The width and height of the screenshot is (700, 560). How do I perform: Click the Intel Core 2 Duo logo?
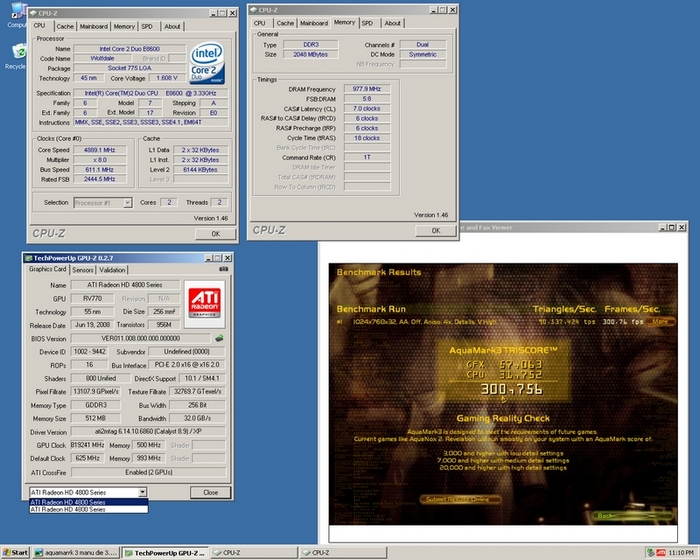207,63
